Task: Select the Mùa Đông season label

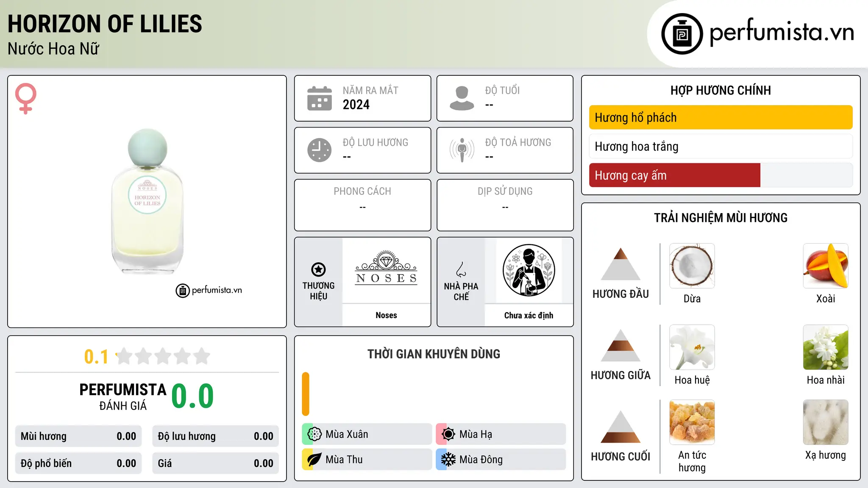Action: 481,460
